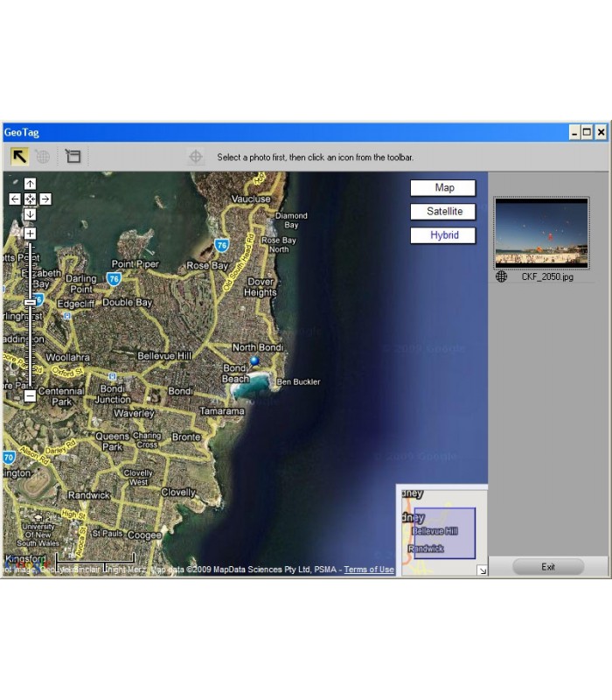Image resolution: width=612 pixels, height=700 pixels.
Task: Return to last map result center button
Action: pyautogui.click(x=30, y=199)
